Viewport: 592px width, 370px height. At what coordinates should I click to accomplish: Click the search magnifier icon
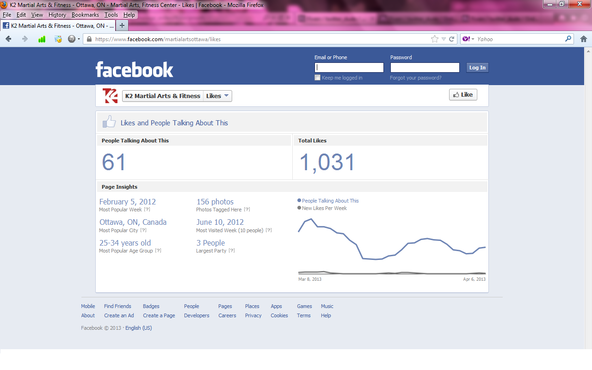pyautogui.click(x=568, y=39)
